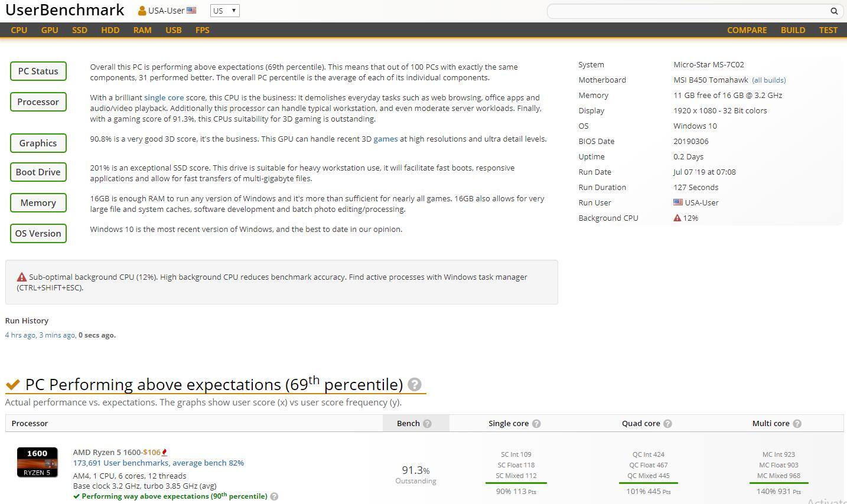This screenshot has height=504, width=847.
Task: Open the '(all builds)' link
Action: point(768,80)
